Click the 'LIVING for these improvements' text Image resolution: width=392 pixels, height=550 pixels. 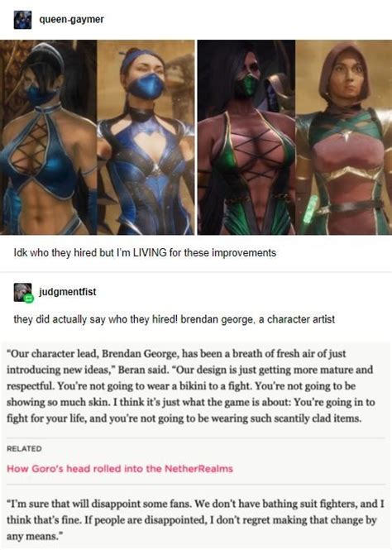click(205, 252)
